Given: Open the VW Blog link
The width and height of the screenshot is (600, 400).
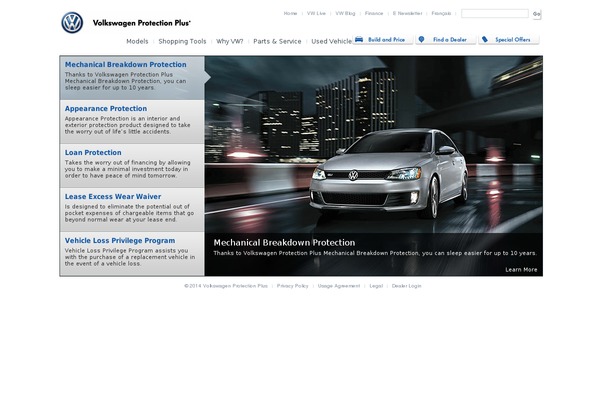Looking at the screenshot, I should click(x=345, y=13).
